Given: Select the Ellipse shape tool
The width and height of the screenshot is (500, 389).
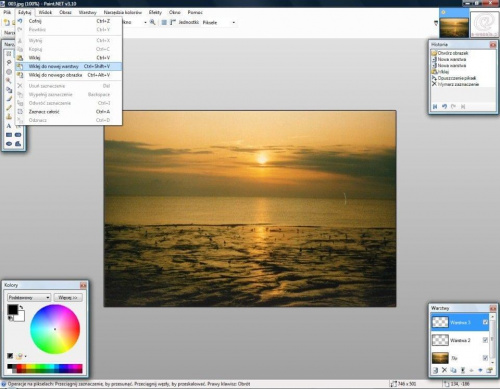Looking at the screenshot, I should point(9,144).
